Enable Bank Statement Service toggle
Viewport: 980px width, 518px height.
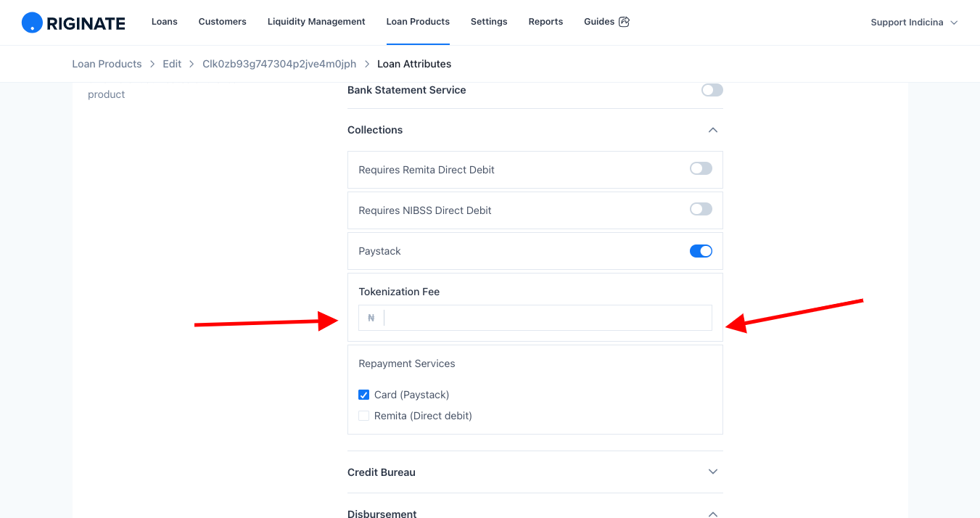pyautogui.click(x=712, y=90)
